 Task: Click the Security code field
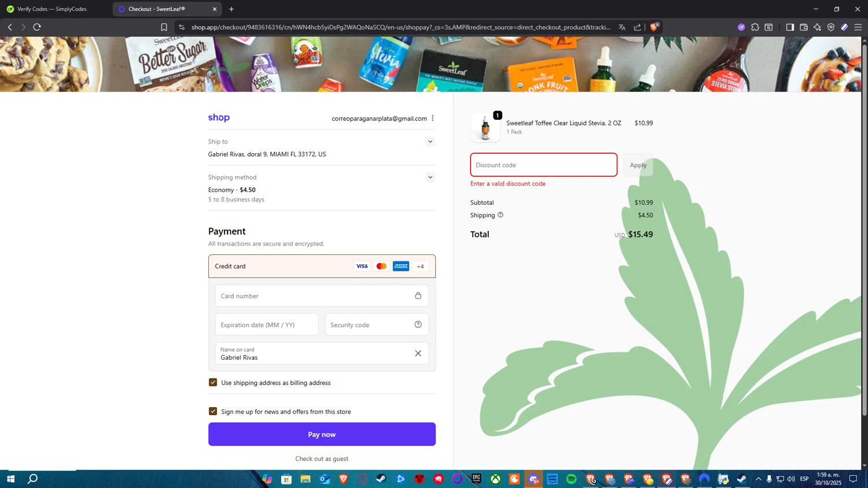pyautogui.click(x=377, y=325)
